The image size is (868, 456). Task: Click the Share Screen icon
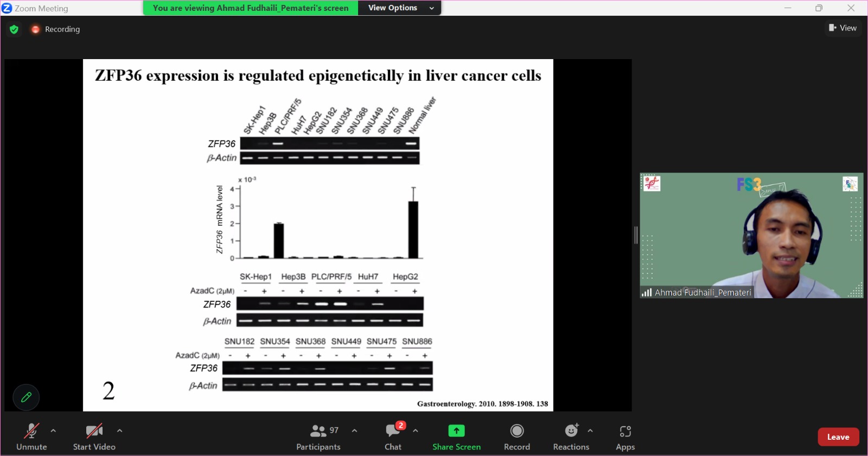(456, 431)
